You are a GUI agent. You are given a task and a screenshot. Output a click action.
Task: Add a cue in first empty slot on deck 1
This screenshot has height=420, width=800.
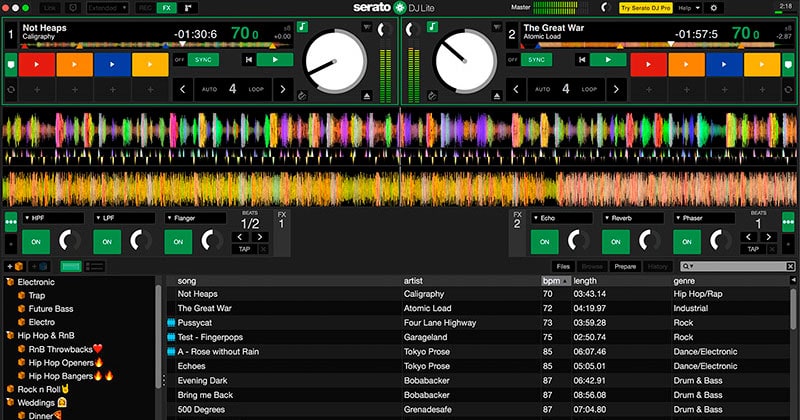tap(37, 90)
